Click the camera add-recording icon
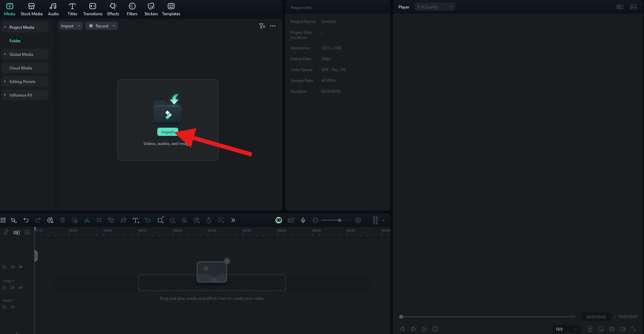Screen dimensions: 644x334 click(x=291, y=220)
